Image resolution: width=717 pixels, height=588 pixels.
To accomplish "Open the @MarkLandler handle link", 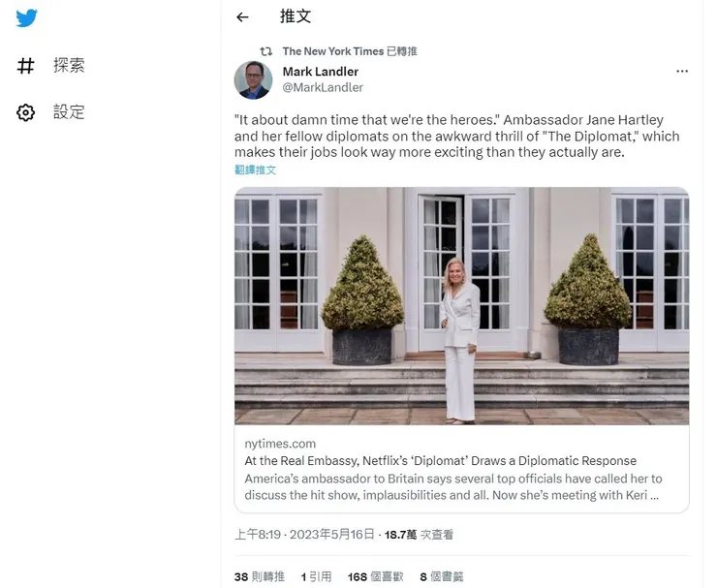I will point(323,87).
